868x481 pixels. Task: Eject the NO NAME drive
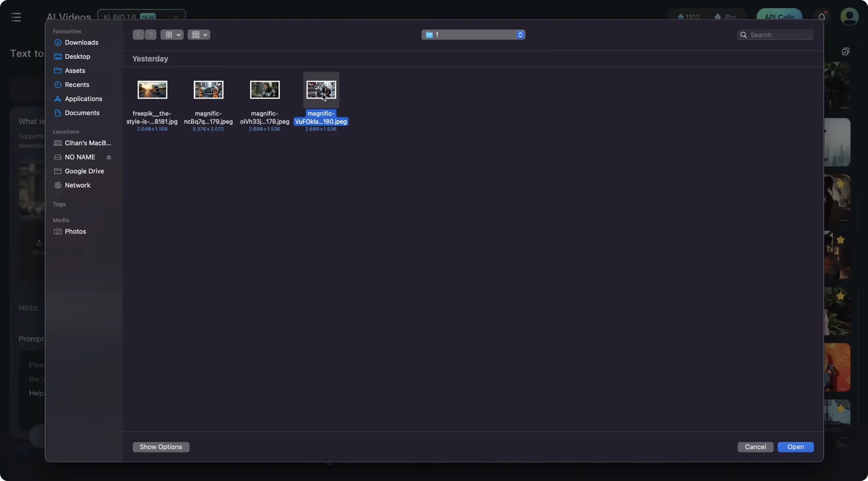pos(109,157)
